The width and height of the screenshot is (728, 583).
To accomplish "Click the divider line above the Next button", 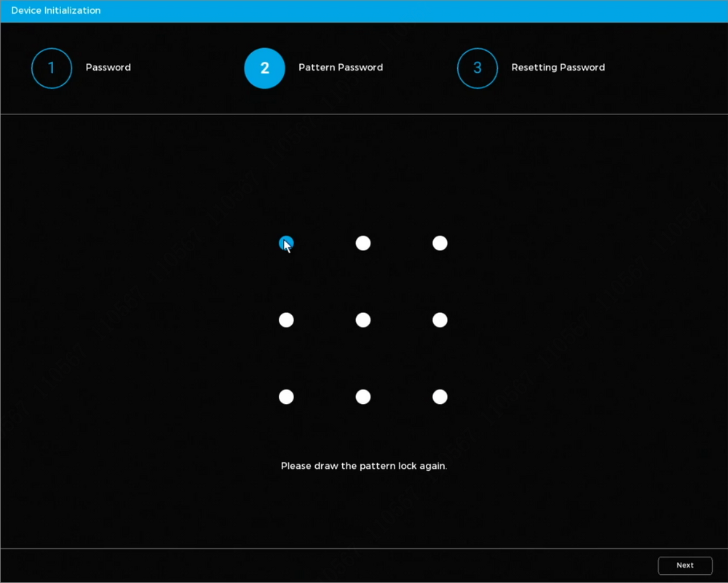I will [364, 548].
